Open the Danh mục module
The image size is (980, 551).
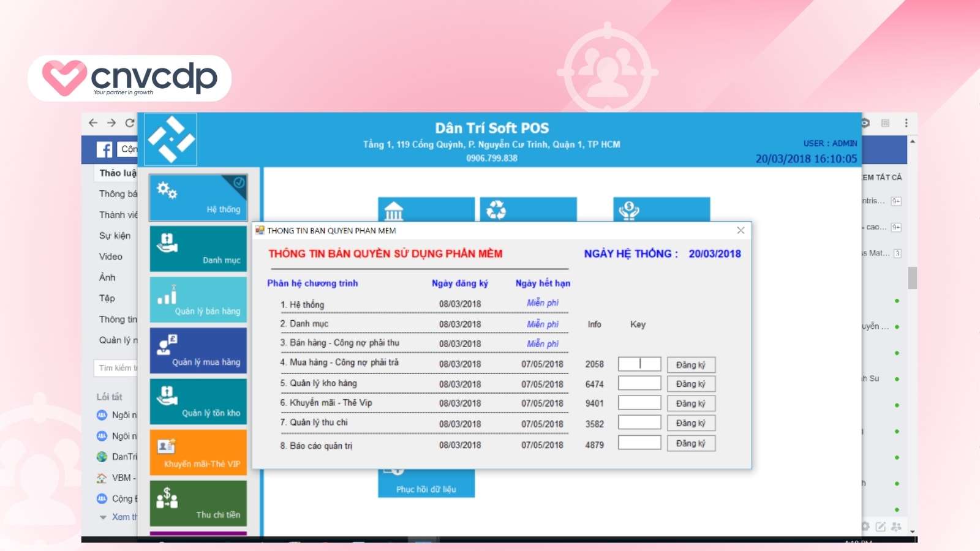[197, 248]
